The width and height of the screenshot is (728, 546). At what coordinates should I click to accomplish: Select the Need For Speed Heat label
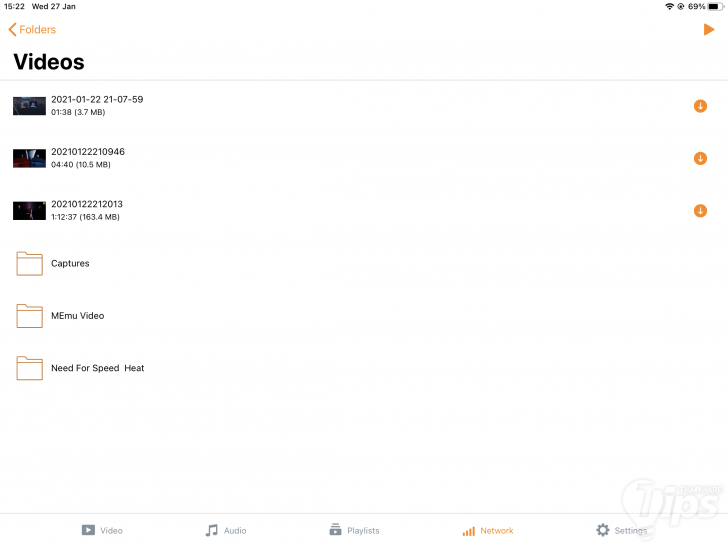click(x=98, y=368)
